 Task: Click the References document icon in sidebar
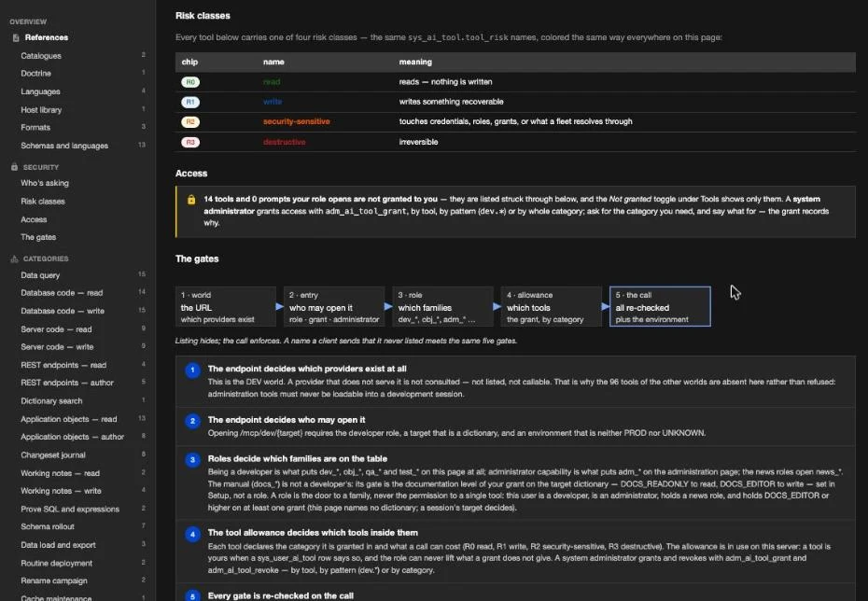(16, 37)
